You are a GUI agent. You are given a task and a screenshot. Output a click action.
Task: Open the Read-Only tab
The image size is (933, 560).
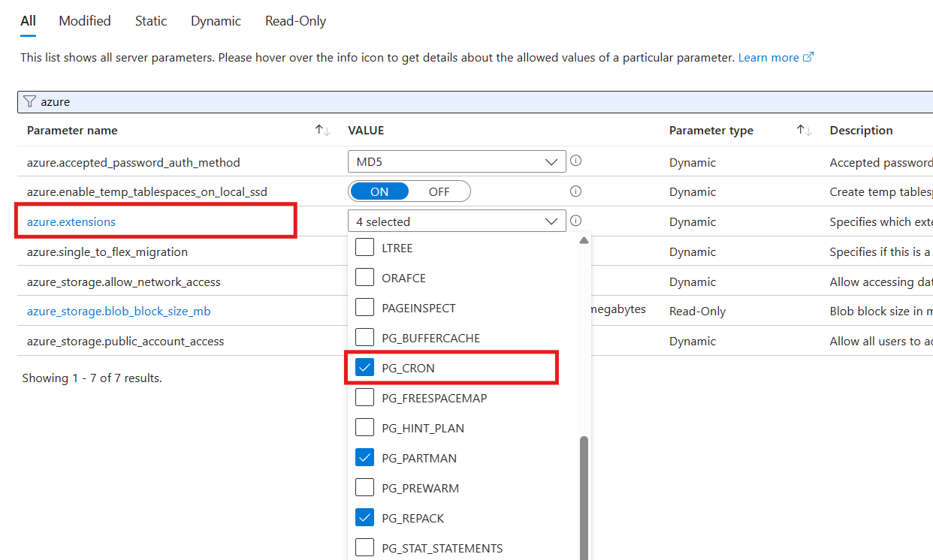coord(295,20)
